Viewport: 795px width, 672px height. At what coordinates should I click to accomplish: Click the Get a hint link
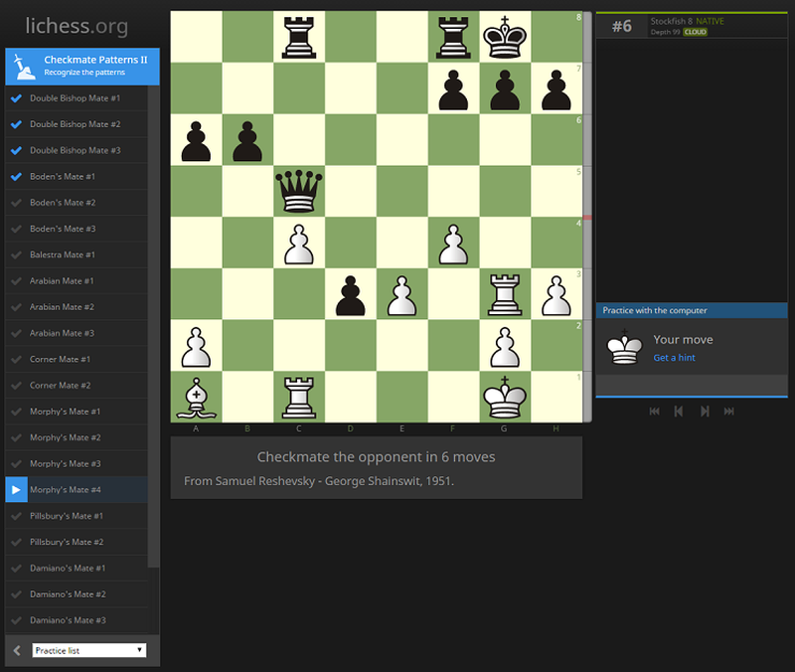pyautogui.click(x=674, y=358)
